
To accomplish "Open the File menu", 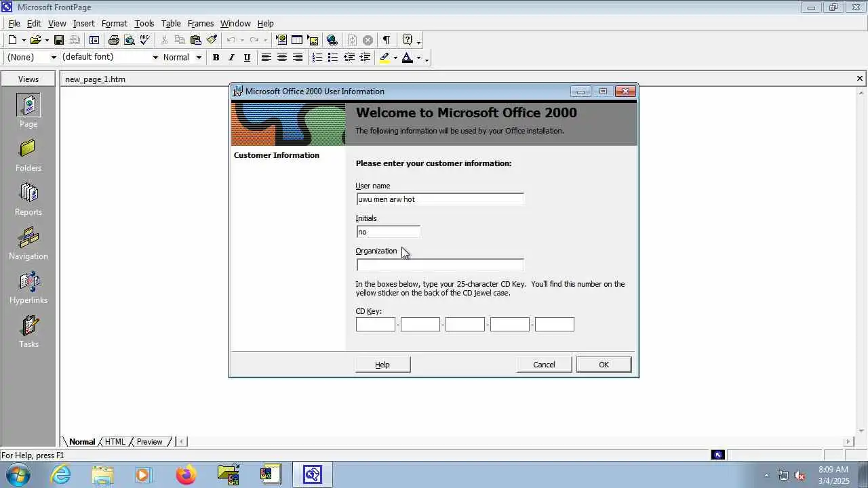I will pyautogui.click(x=14, y=23).
